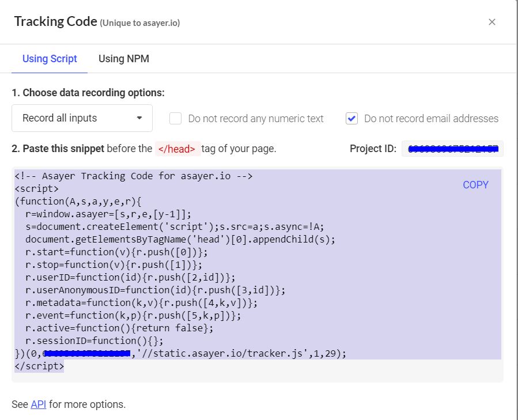Click the 's=document.createElement' code line

[175, 226]
